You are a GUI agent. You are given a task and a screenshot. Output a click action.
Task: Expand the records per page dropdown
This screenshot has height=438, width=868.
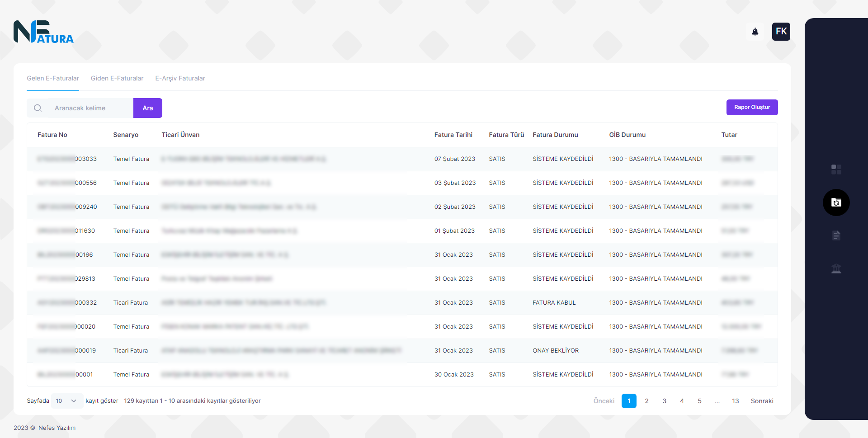tap(66, 401)
